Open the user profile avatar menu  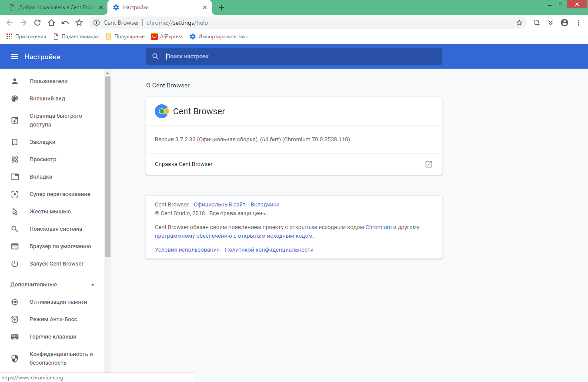(565, 23)
